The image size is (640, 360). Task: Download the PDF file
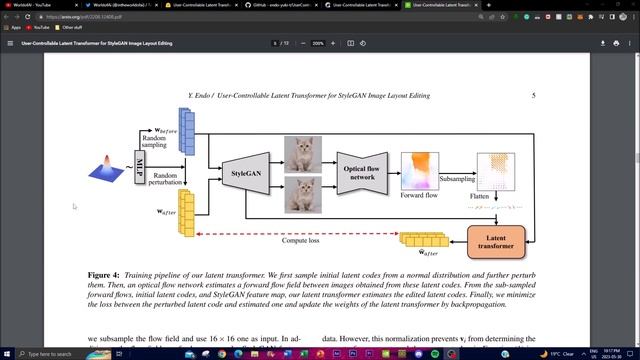pyautogui.click(x=603, y=43)
